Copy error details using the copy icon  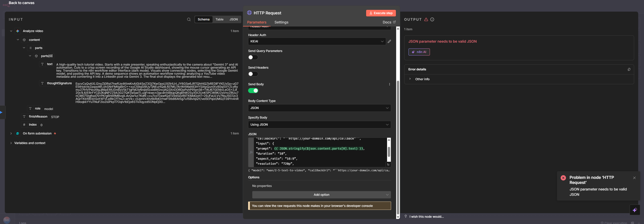(x=629, y=69)
